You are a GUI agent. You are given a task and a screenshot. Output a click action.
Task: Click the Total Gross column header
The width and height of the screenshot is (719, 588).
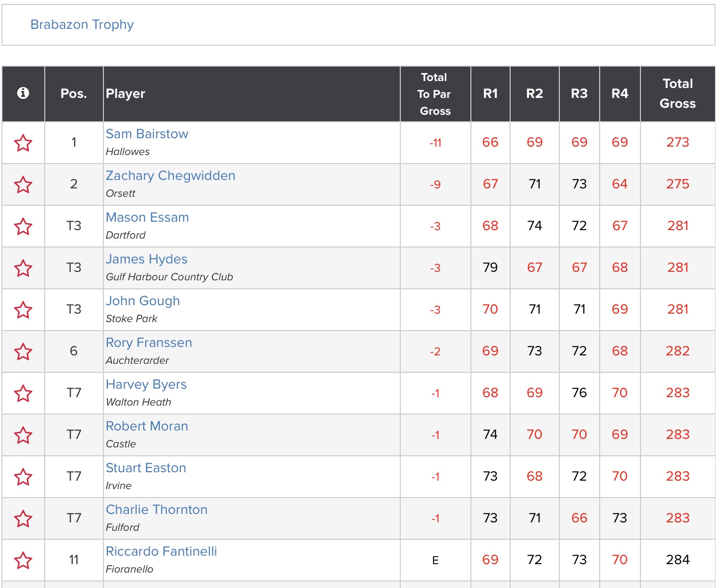click(677, 93)
